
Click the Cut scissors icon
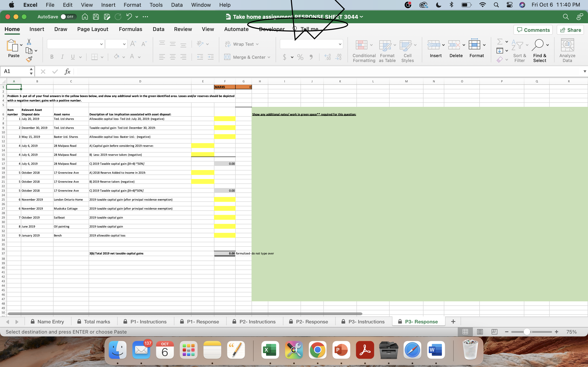(29, 42)
